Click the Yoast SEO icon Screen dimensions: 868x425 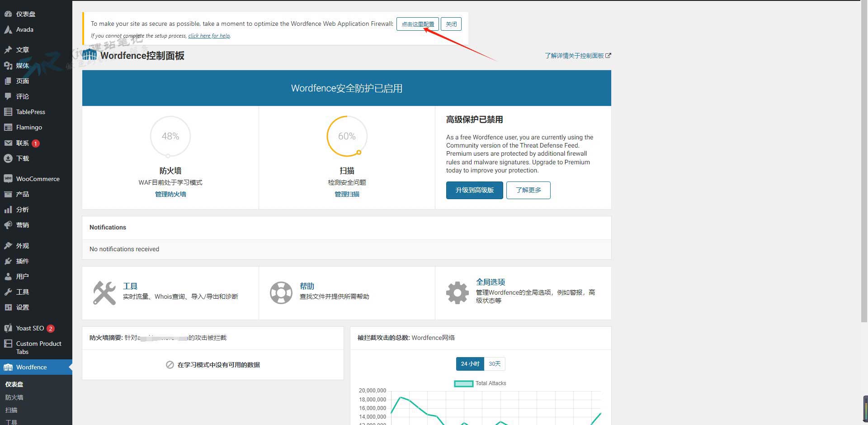(x=8, y=328)
